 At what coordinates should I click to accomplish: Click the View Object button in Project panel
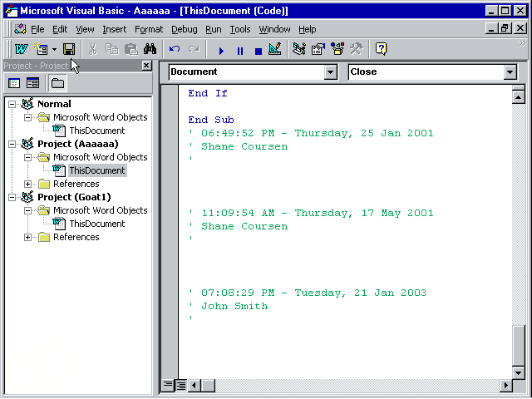32,83
